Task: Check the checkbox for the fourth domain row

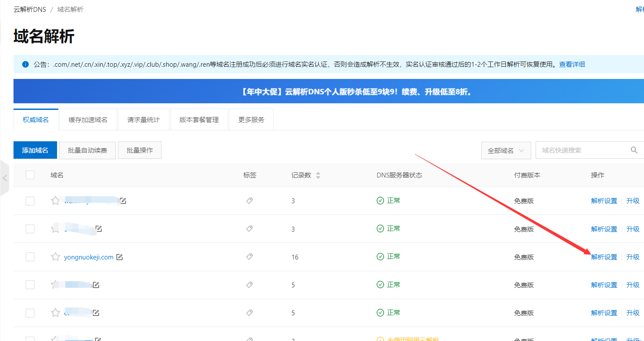Action: [x=30, y=285]
